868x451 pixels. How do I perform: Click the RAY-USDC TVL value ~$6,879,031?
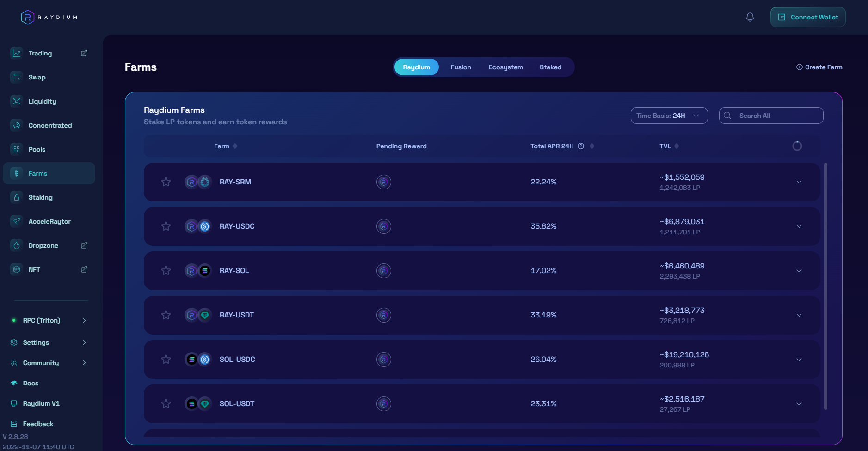682,222
